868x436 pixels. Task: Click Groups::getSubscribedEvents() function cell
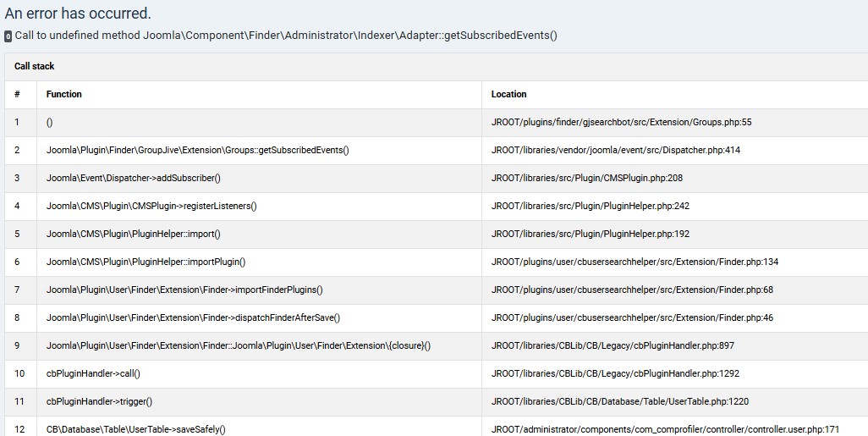tap(198, 150)
